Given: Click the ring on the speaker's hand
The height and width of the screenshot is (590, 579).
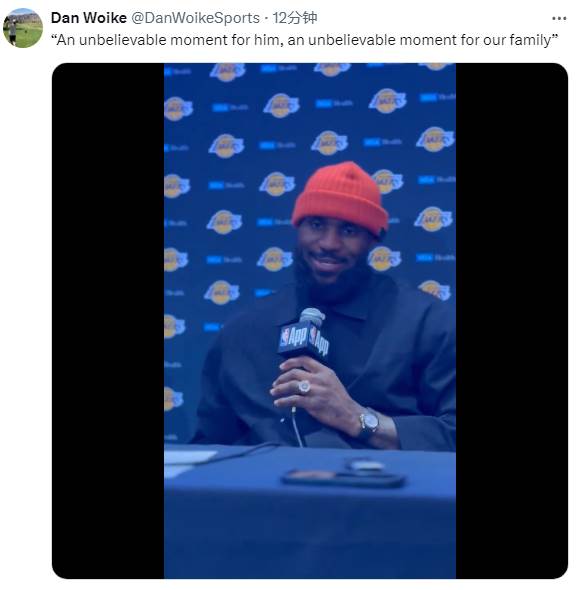Looking at the screenshot, I should click(x=304, y=386).
